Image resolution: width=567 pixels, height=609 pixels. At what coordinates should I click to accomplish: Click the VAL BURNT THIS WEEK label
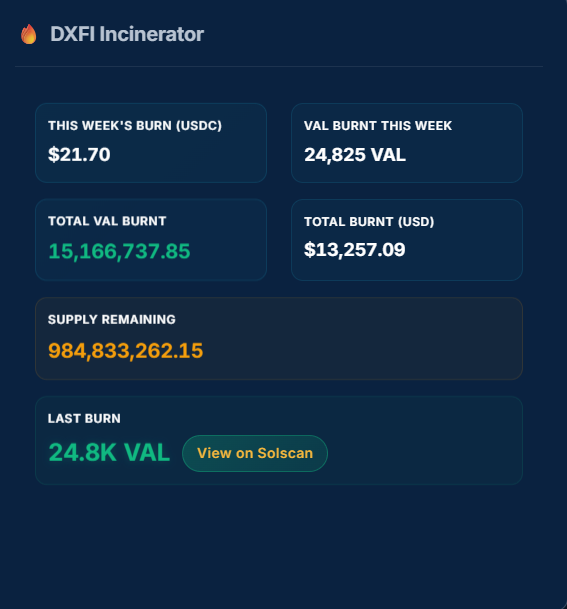point(378,126)
